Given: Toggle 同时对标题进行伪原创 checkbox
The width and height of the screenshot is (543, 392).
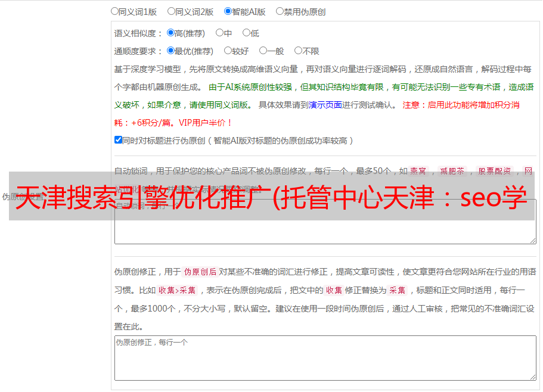Looking at the screenshot, I should tap(118, 140).
